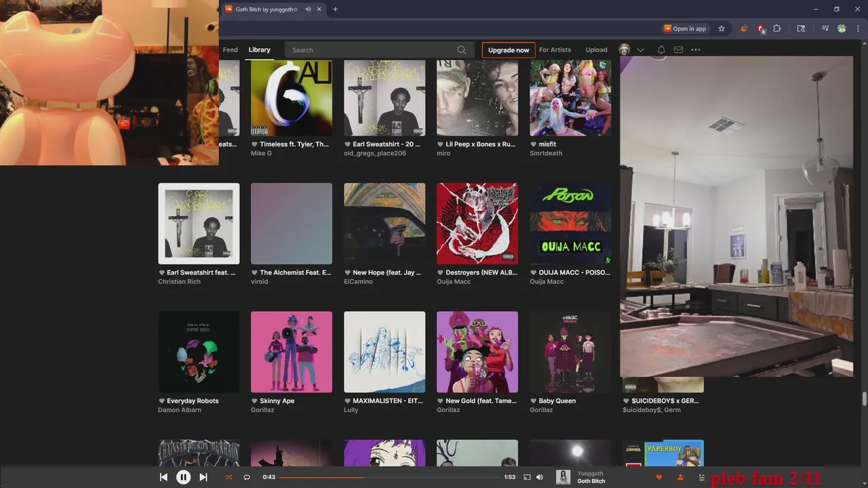
Task: Unlike Everyday Robots via its heart
Action: tap(161, 401)
